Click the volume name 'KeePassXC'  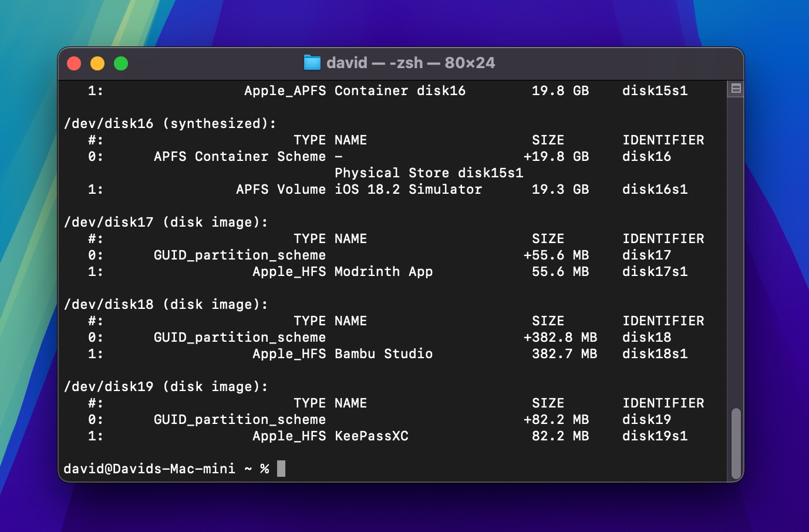coord(371,436)
